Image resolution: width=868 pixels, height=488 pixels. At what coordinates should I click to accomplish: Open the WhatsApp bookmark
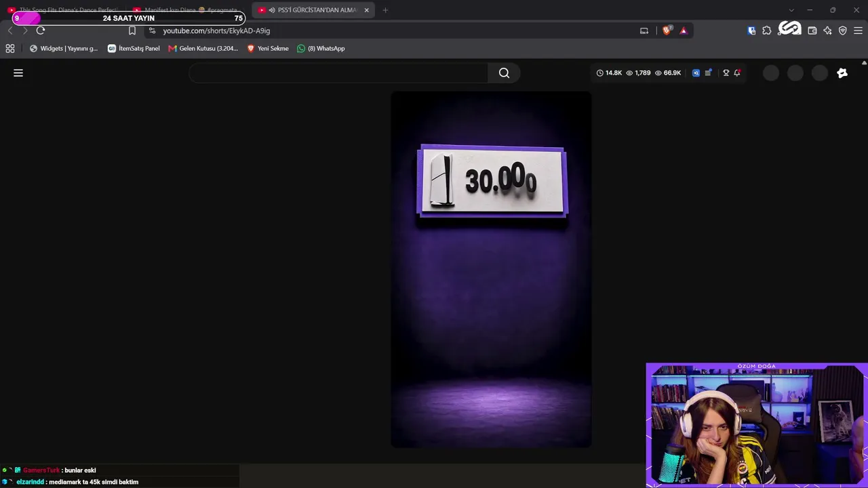(321, 48)
